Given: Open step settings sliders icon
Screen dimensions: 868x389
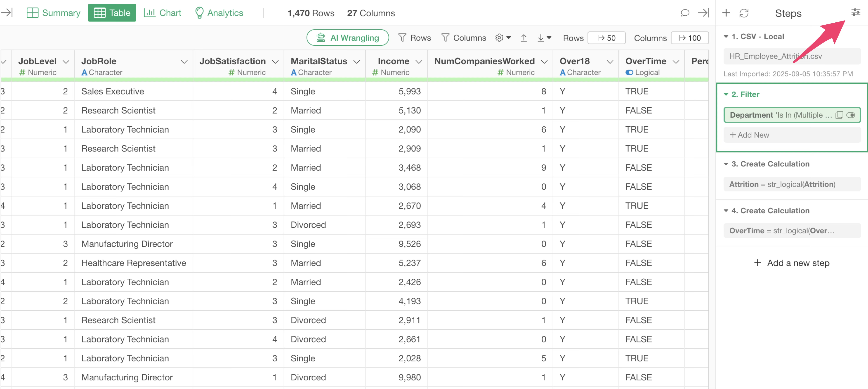Looking at the screenshot, I should pyautogui.click(x=856, y=12).
